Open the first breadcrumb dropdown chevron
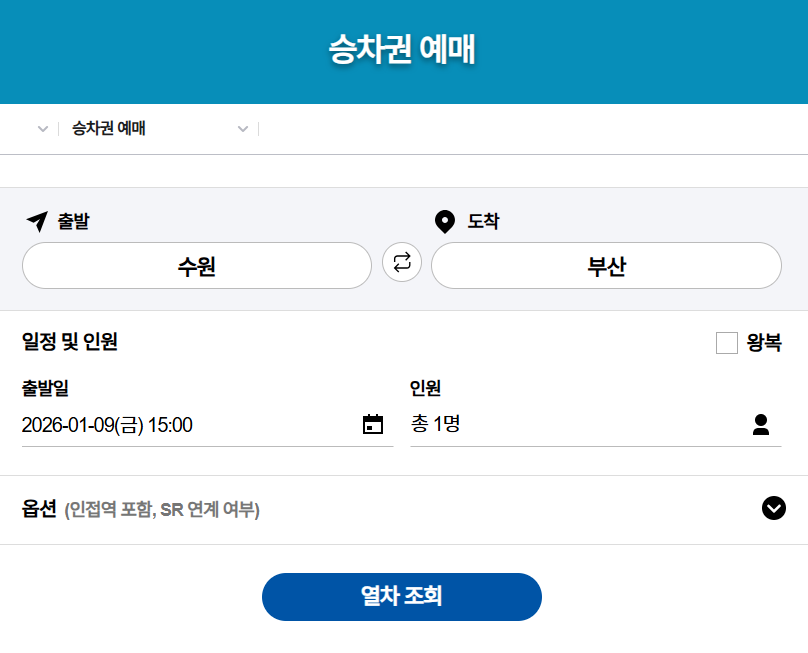Viewport: 808px width, 653px height. point(42,129)
